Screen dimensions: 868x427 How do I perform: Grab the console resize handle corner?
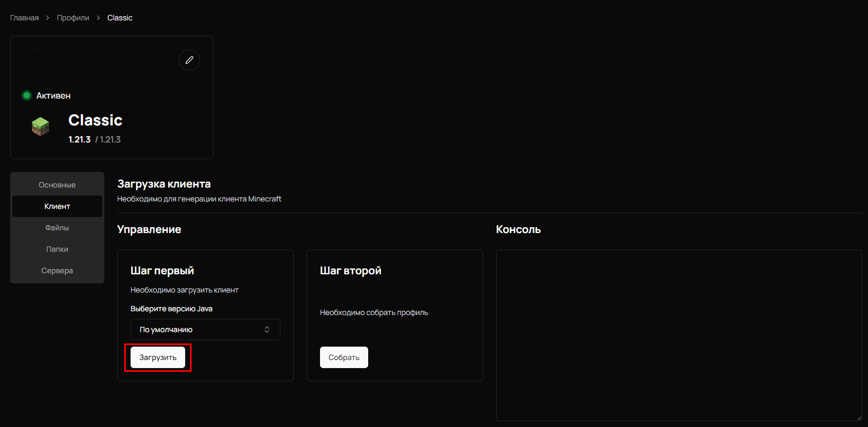point(858,417)
